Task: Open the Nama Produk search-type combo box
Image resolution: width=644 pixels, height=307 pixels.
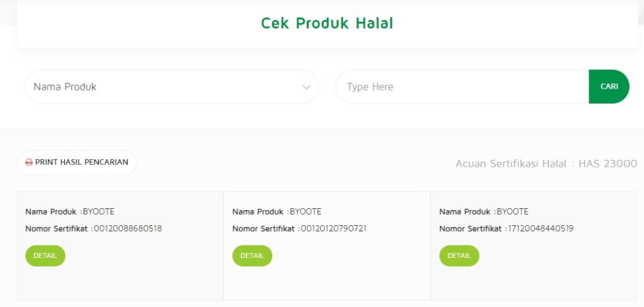Action: click(172, 87)
